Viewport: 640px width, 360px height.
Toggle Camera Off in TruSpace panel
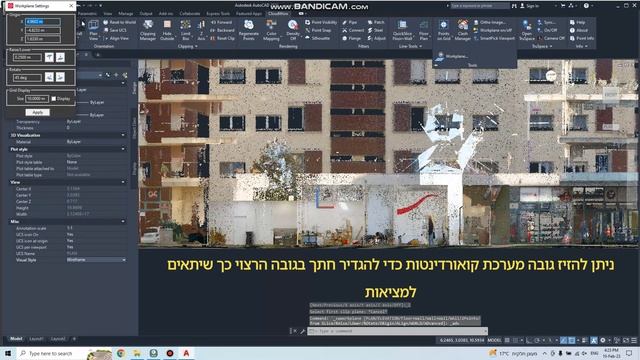[551, 38]
